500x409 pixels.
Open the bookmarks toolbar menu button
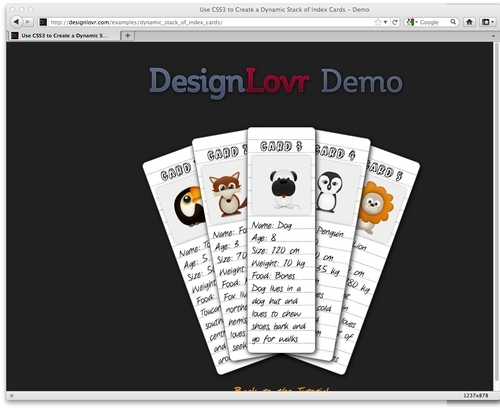tap(487, 22)
